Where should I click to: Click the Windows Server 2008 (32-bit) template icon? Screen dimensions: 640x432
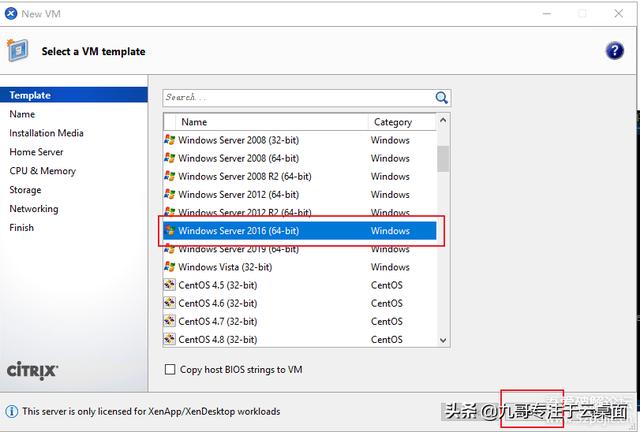pyautogui.click(x=170, y=140)
